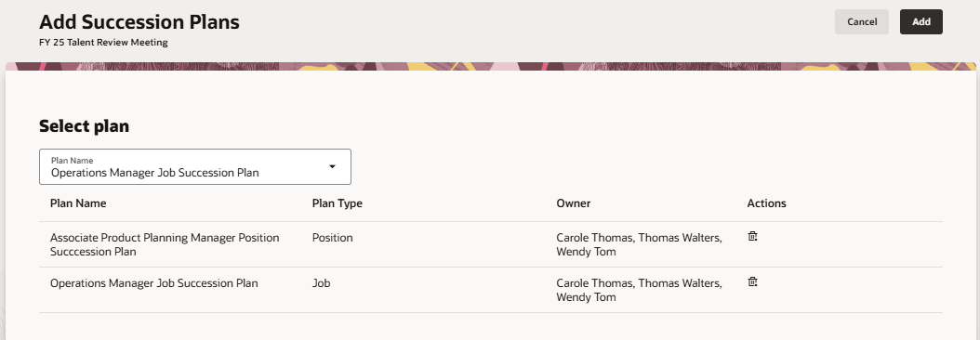Click the Add button
980x340 pixels.
point(921,22)
